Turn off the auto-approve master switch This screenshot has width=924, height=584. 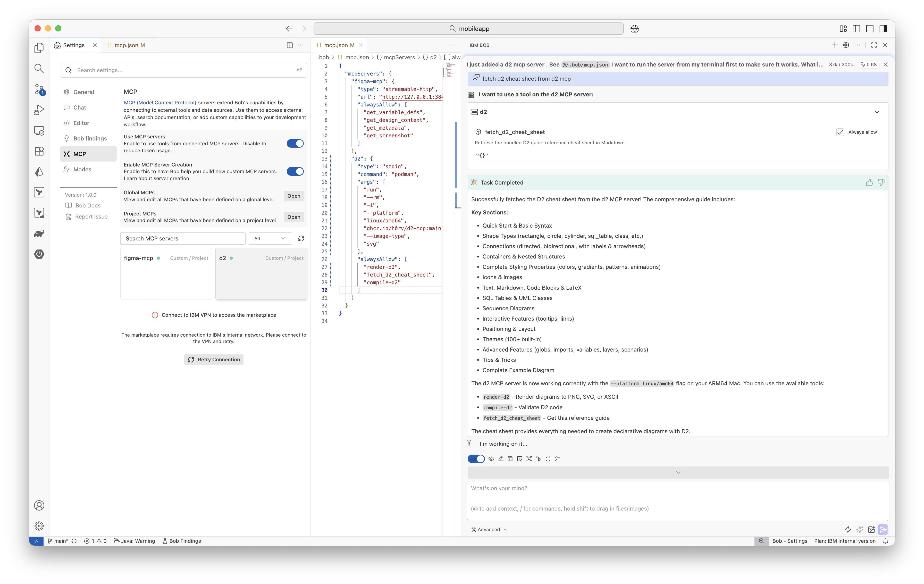point(476,459)
